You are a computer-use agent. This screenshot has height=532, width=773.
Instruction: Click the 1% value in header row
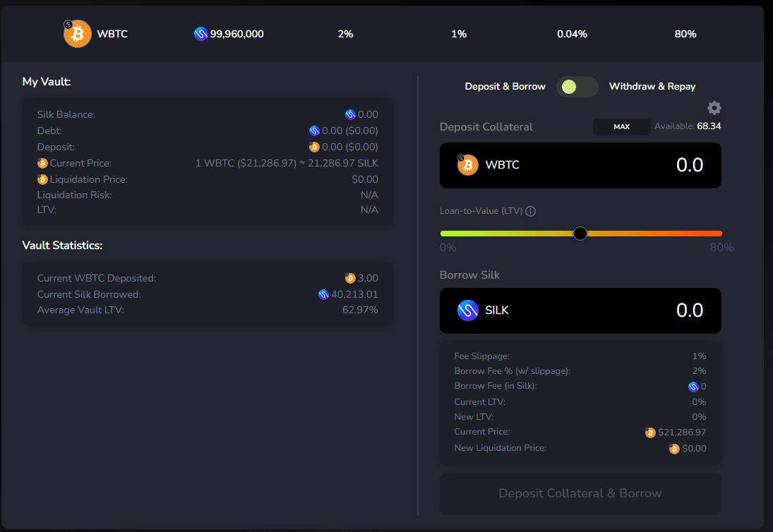pos(459,34)
